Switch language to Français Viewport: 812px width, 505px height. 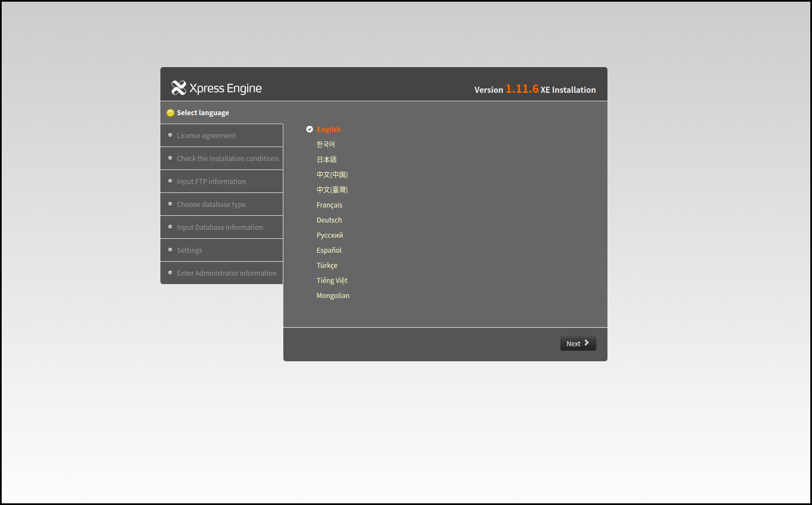tap(329, 205)
